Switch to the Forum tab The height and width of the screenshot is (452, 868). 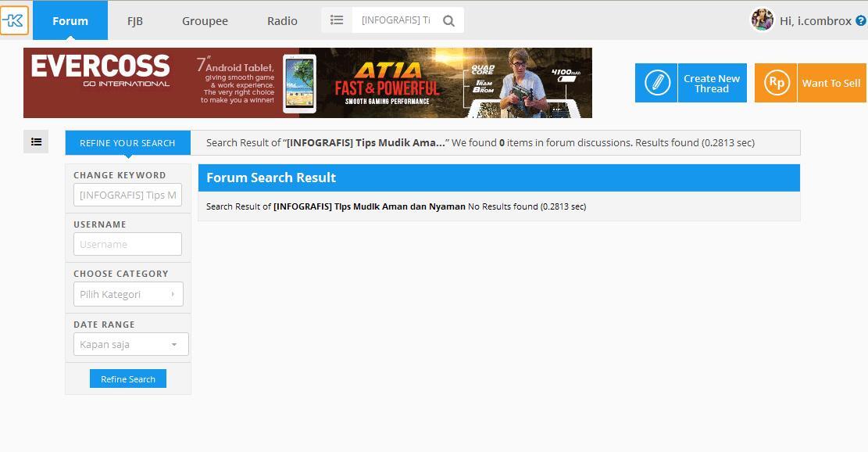click(70, 20)
